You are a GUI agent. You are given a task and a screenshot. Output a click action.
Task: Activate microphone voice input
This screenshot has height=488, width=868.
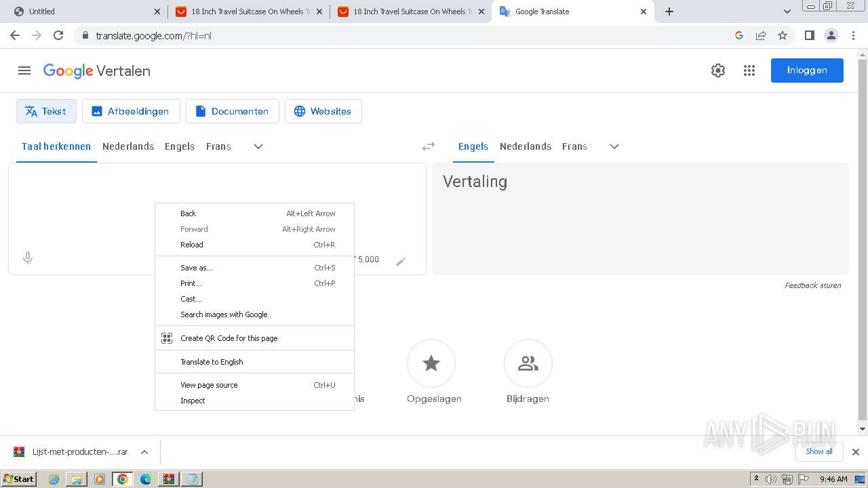point(28,258)
